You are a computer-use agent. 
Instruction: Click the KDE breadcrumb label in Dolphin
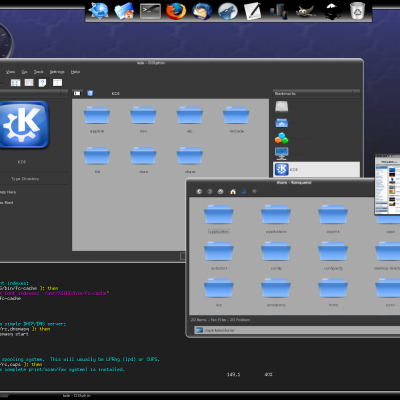(116, 94)
